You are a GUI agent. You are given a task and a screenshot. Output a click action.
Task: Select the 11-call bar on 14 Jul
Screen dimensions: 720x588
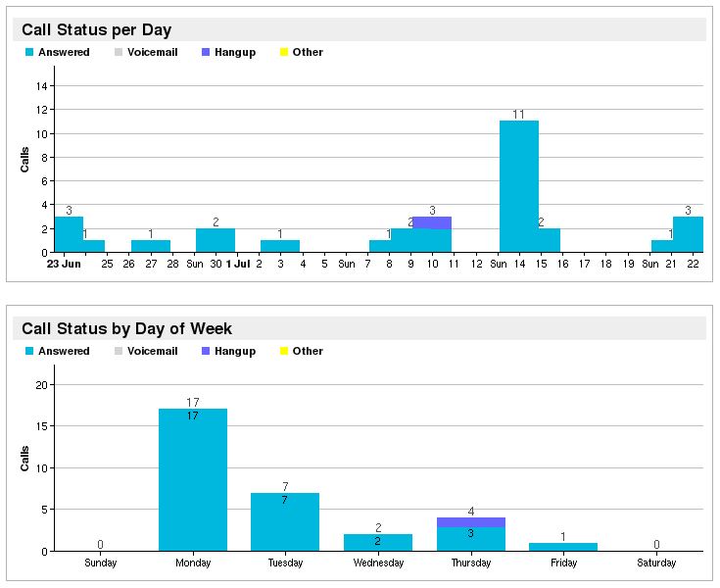(x=519, y=186)
